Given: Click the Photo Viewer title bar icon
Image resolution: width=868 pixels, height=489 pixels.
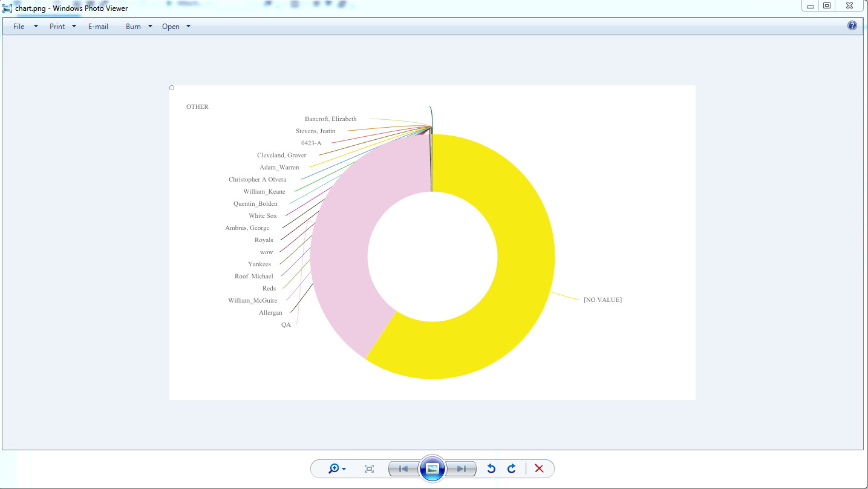Looking at the screenshot, I should coord(8,8).
